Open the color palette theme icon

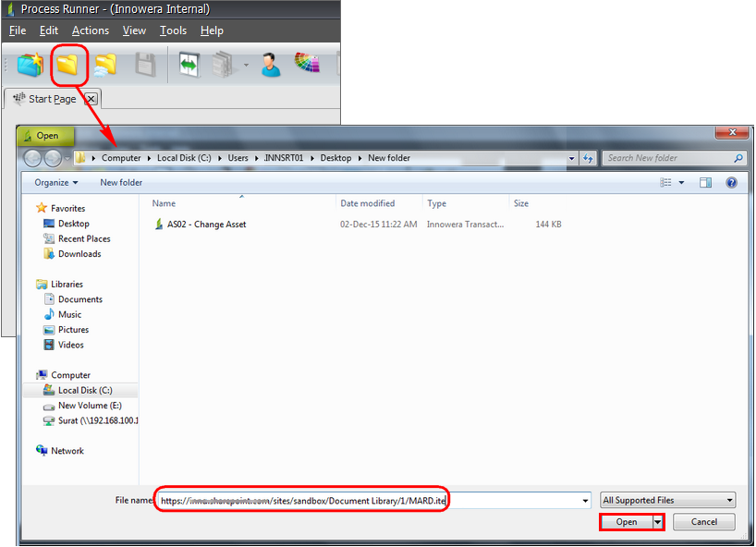click(x=307, y=65)
